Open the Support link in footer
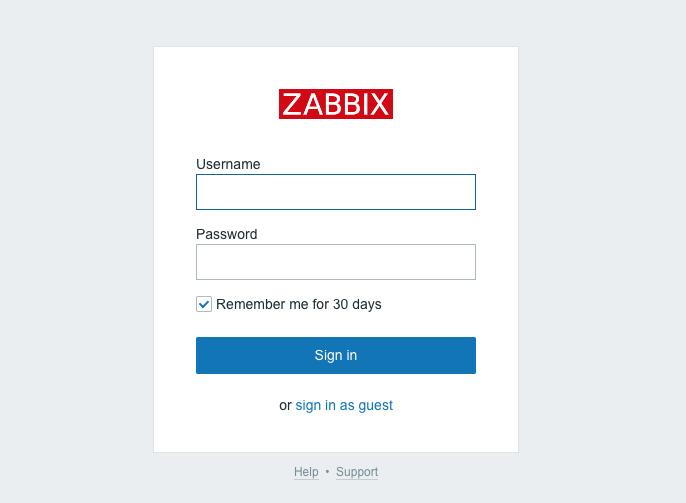 point(357,472)
